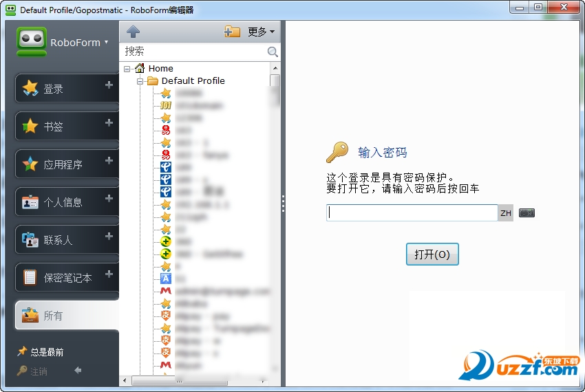Open the 保密笔记本 safenotes category
This screenshot has width=585, height=392.
[x=67, y=278]
